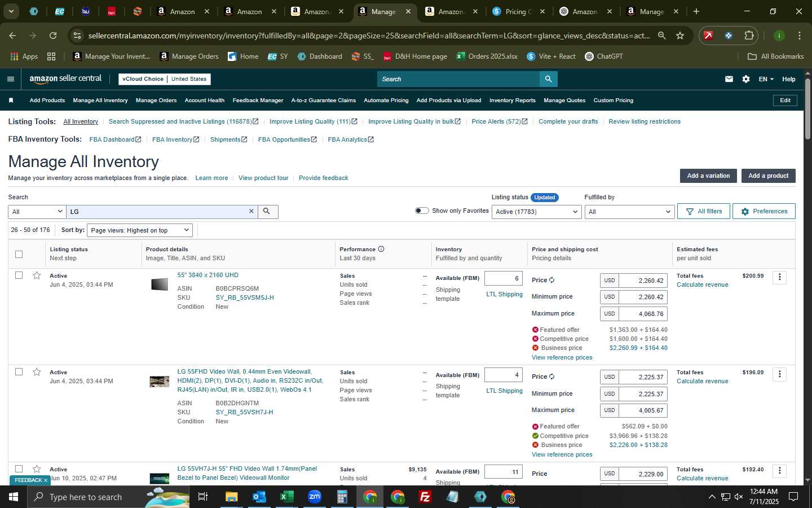
Task: Open the File Explorer icon on the taskbar
Action: point(231,497)
